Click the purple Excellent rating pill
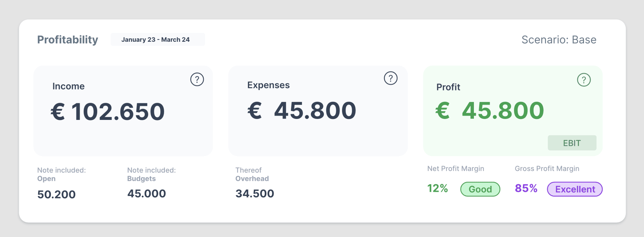The width and height of the screenshot is (644, 237). click(575, 189)
